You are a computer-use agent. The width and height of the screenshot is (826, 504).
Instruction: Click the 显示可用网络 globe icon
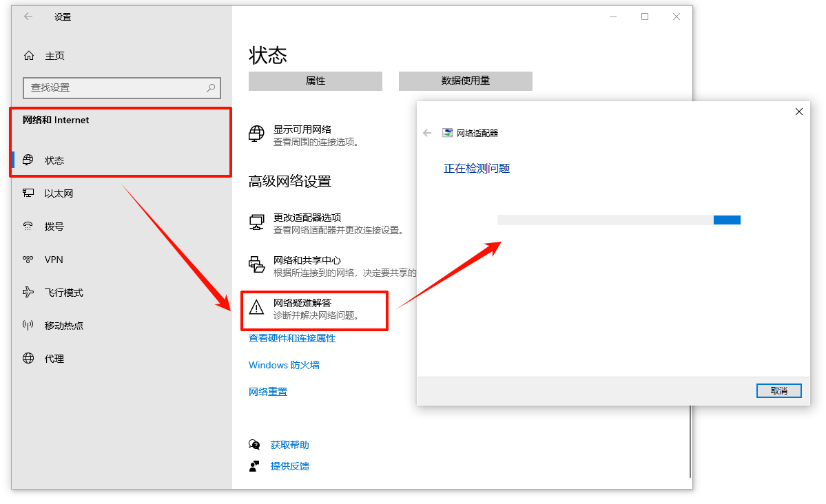256,134
